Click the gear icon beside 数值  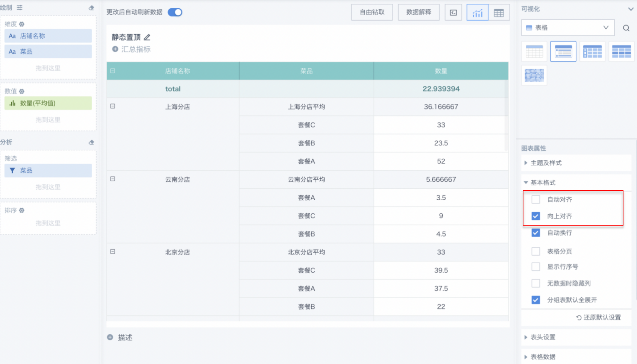pyautogui.click(x=22, y=91)
